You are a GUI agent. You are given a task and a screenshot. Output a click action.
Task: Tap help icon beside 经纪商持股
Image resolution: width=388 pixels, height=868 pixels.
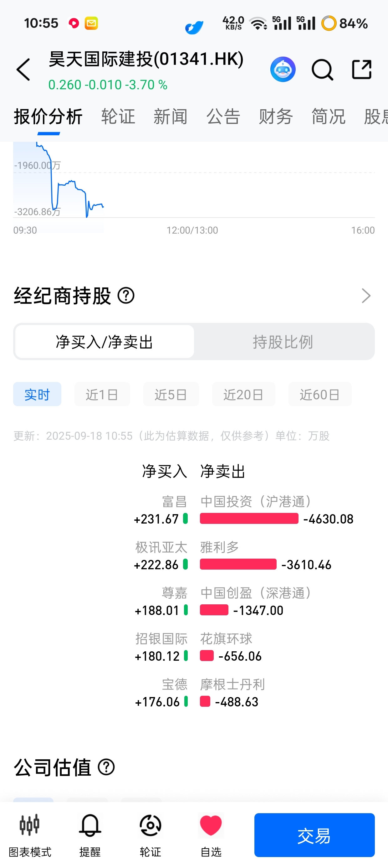[x=126, y=296]
